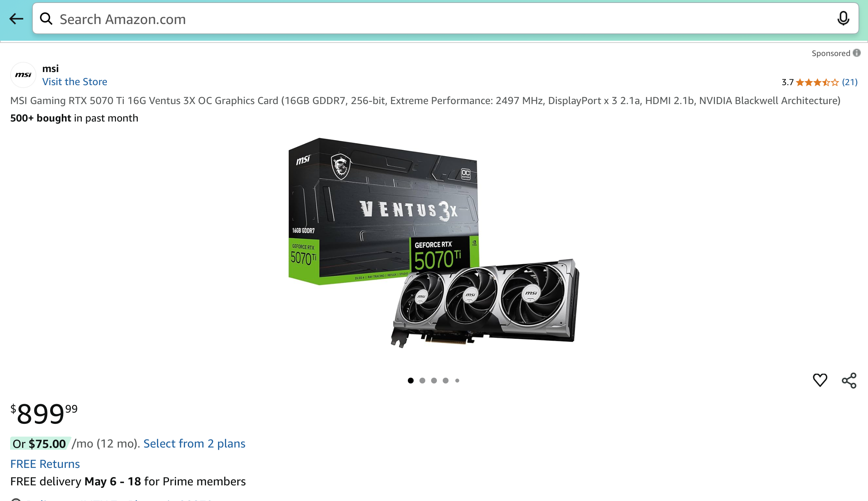Activate voice search microphone
This screenshot has height=501, width=868.
pos(843,19)
